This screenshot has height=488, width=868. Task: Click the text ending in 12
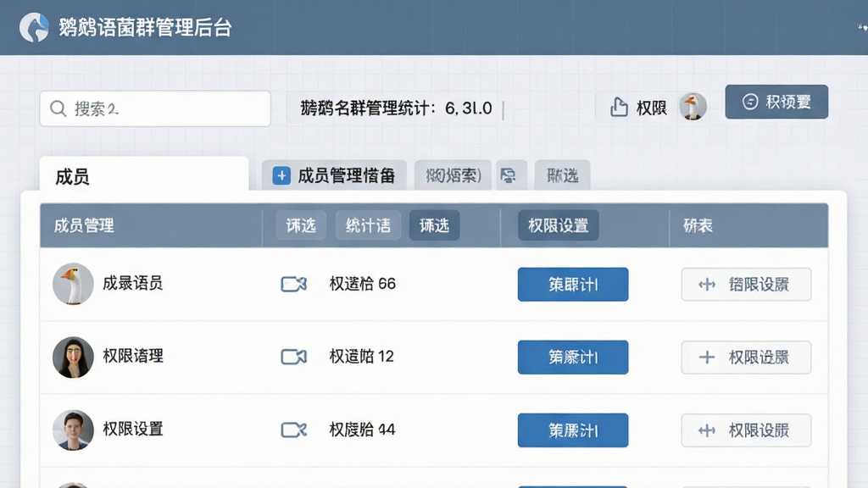click(x=361, y=357)
